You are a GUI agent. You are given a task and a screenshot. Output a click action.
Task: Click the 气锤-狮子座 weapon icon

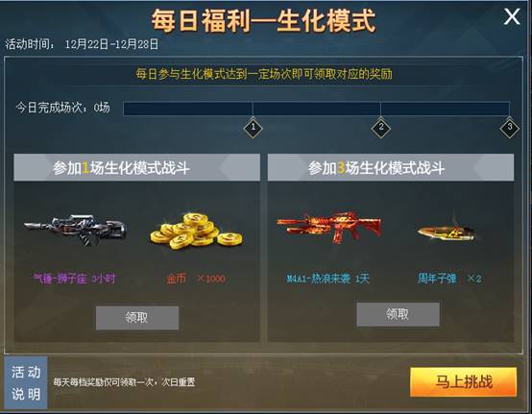click(x=75, y=230)
